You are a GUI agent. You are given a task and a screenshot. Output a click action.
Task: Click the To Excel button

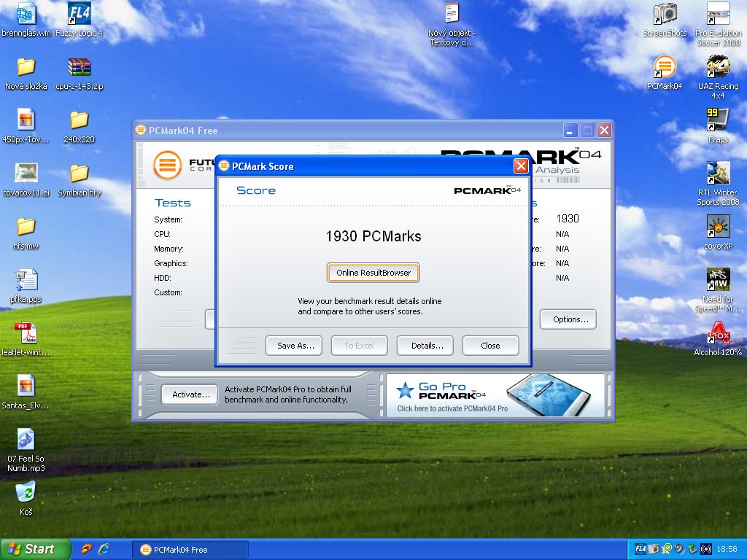[360, 346]
